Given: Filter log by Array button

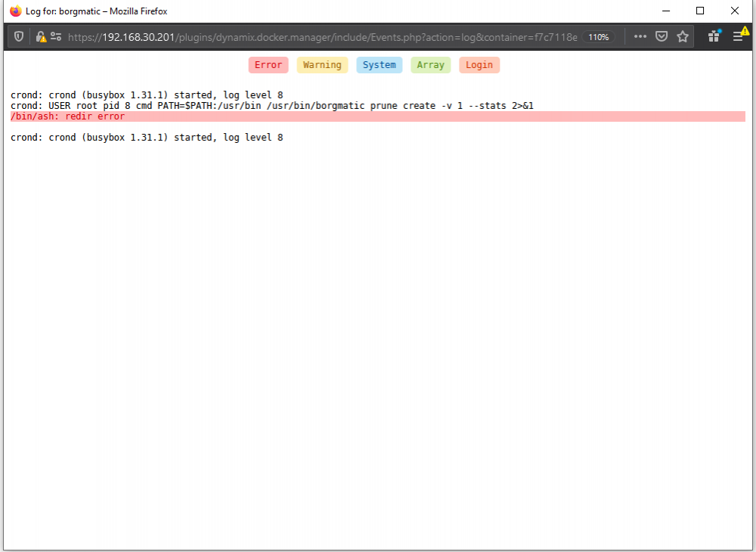Looking at the screenshot, I should click(x=431, y=65).
